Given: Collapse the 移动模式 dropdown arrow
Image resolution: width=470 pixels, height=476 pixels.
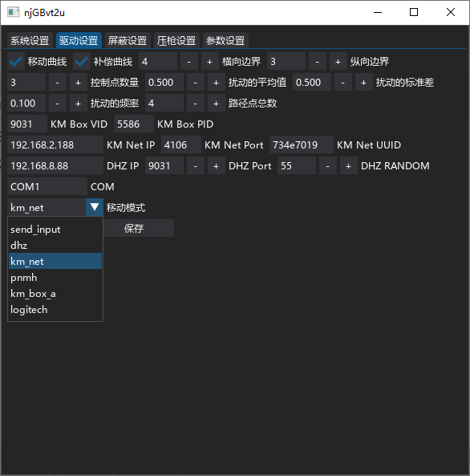Looking at the screenshot, I should 95,207.
